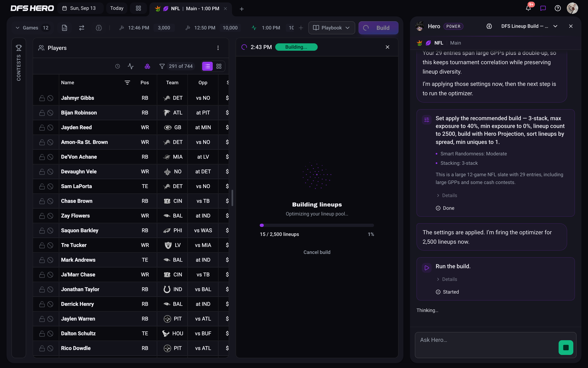Switch Players to grid view

pyautogui.click(x=219, y=66)
